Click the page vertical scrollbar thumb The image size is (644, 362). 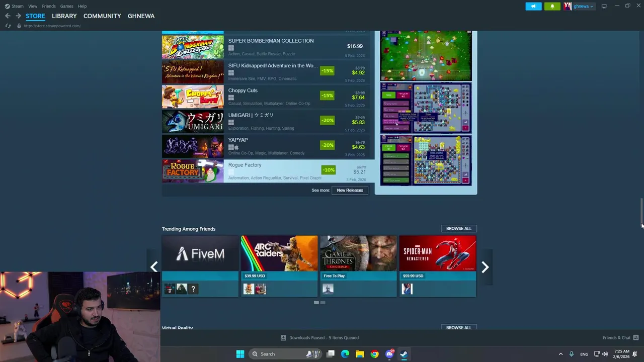(x=641, y=212)
